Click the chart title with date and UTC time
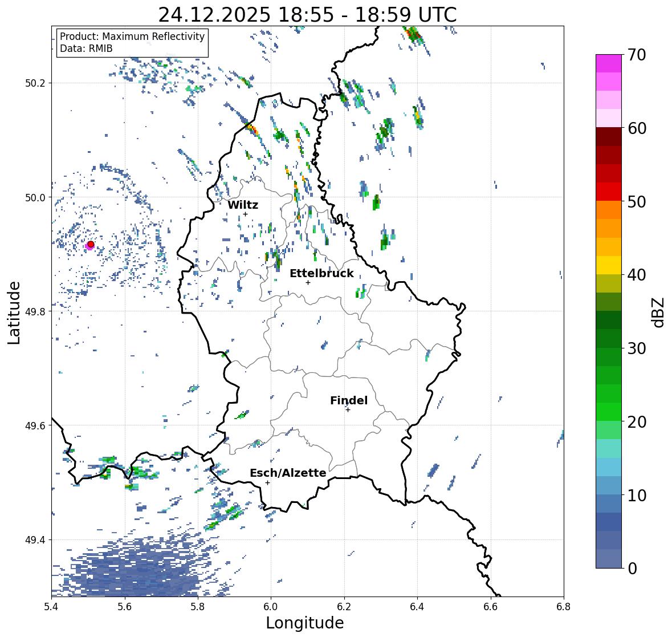Screen dimensions: 672x637 [307, 15]
